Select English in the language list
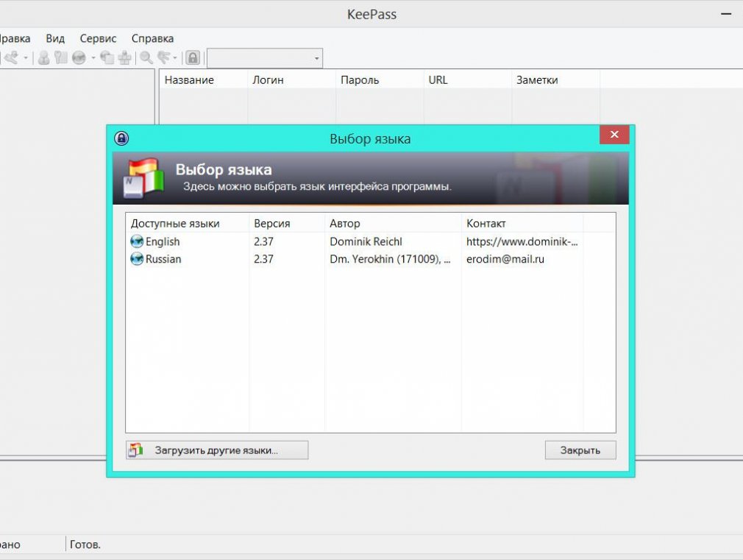This screenshot has height=560, width=743. point(163,242)
